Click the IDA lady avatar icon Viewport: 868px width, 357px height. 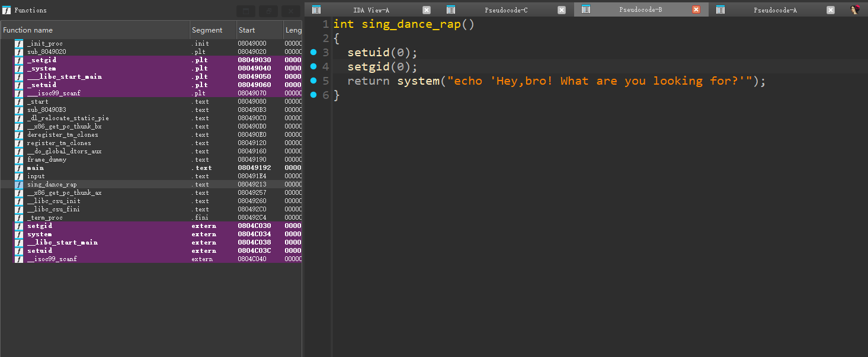(855, 10)
